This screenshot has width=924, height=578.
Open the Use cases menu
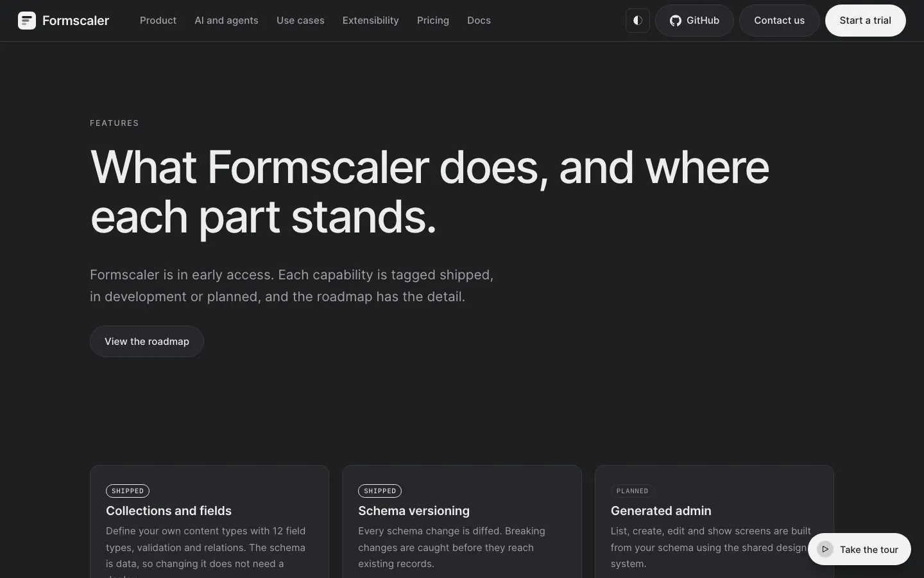[300, 21]
